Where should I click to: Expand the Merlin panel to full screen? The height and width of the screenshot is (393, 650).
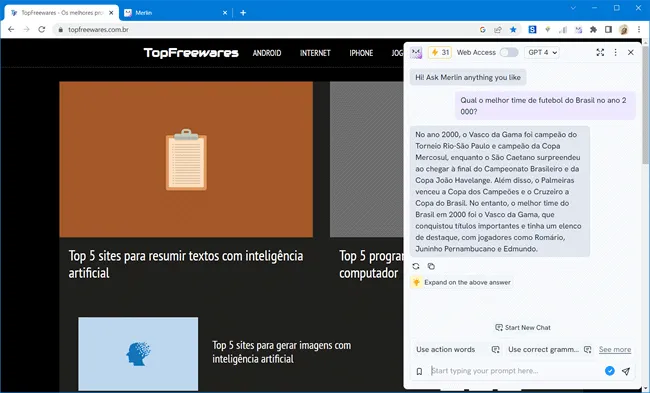(x=600, y=52)
